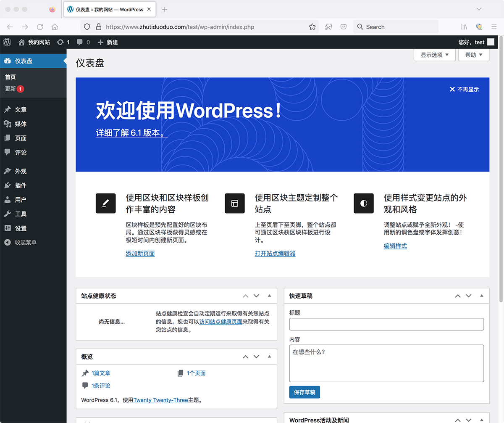Click half-circle styles icon

pos(363,203)
